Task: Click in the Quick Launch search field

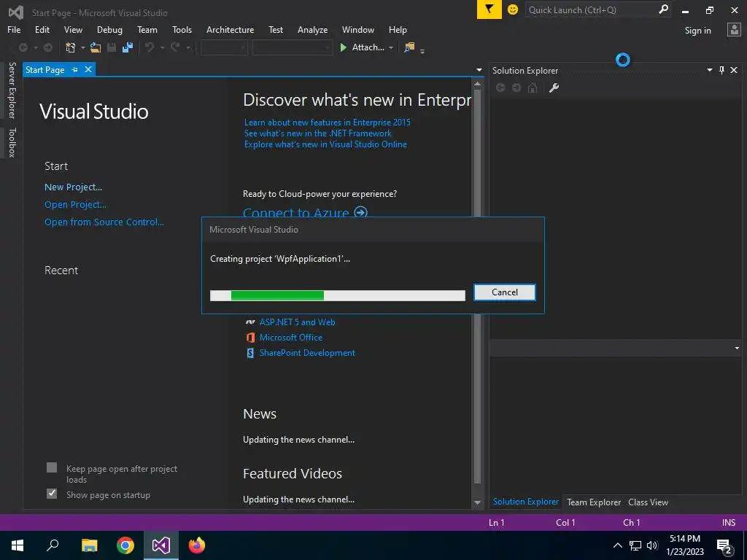Action: (591, 9)
